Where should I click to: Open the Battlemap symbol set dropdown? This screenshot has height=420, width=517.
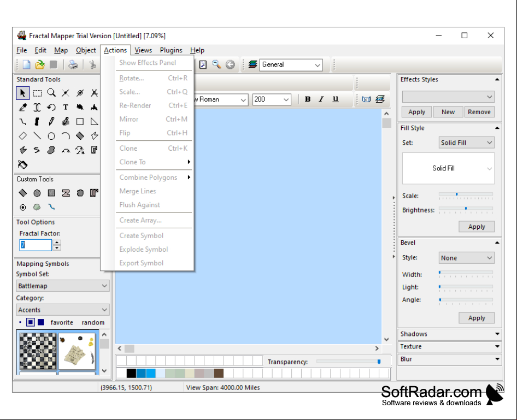(x=63, y=286)
